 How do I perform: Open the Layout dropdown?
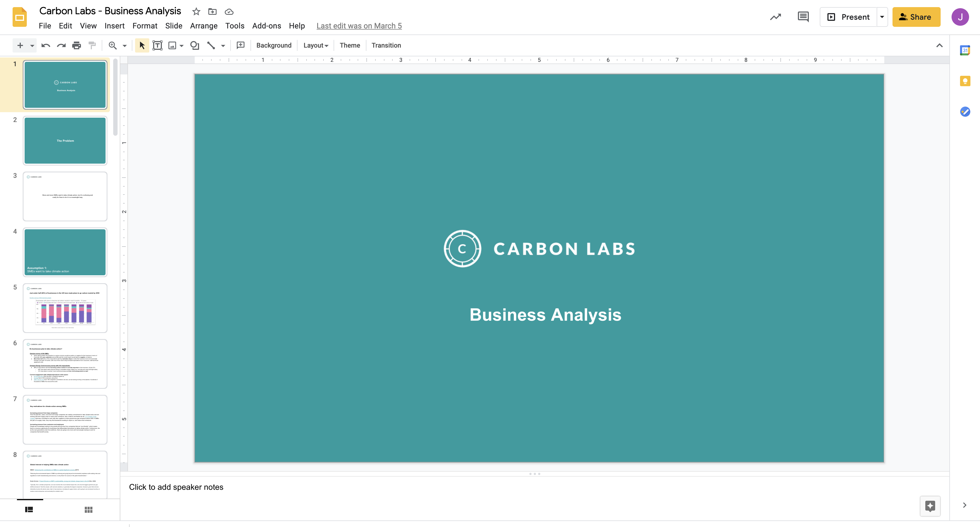pyautogui.click(x=315, y=45)
